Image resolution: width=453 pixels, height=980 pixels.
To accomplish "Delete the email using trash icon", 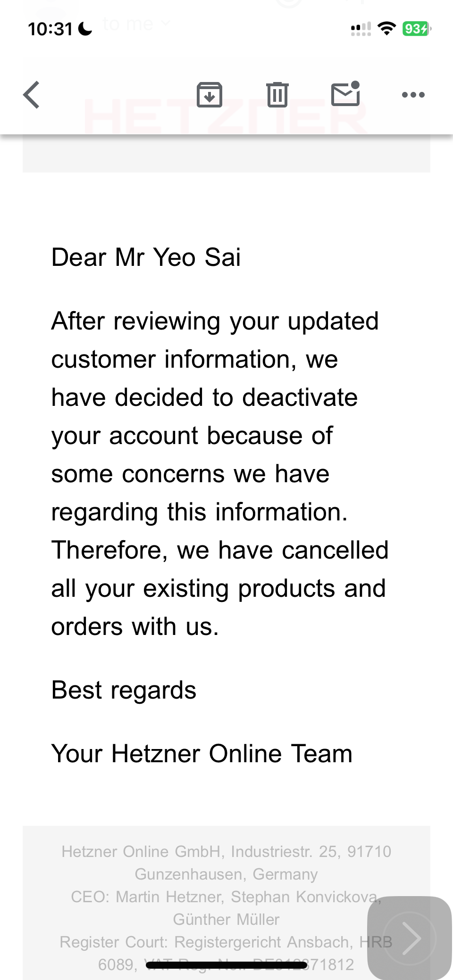I will (277, 95).
